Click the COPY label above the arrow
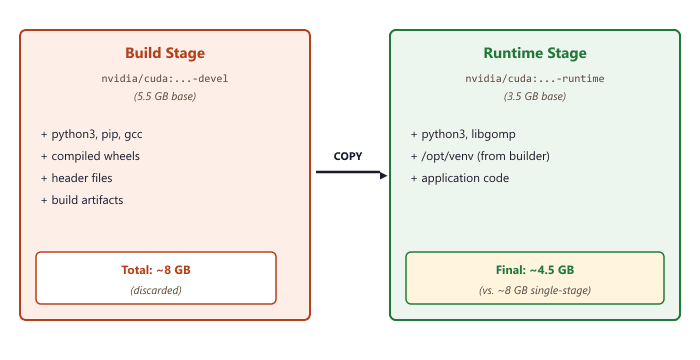Image resolution: width=700 pixels, height=360 pixels. pos(348,156)
